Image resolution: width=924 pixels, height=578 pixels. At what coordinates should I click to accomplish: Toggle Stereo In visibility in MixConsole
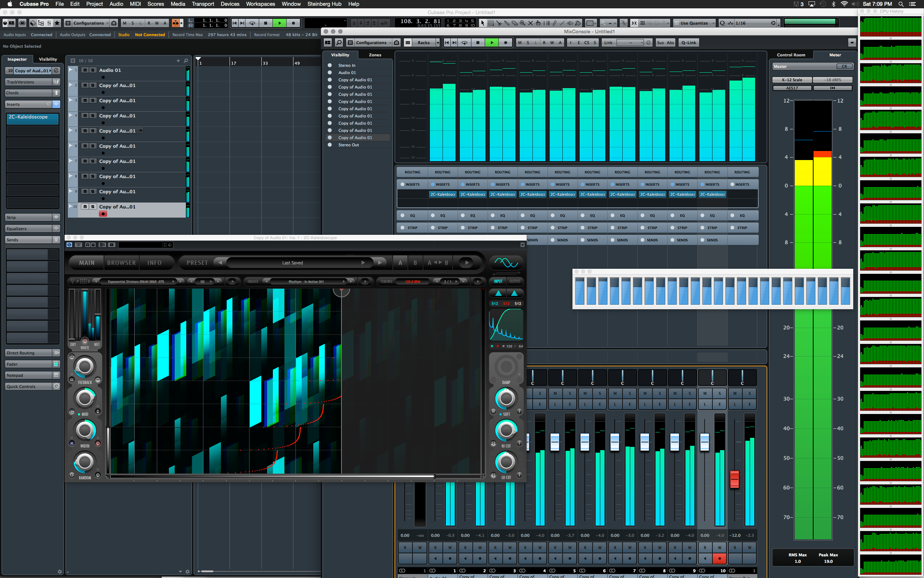point(330,65)
